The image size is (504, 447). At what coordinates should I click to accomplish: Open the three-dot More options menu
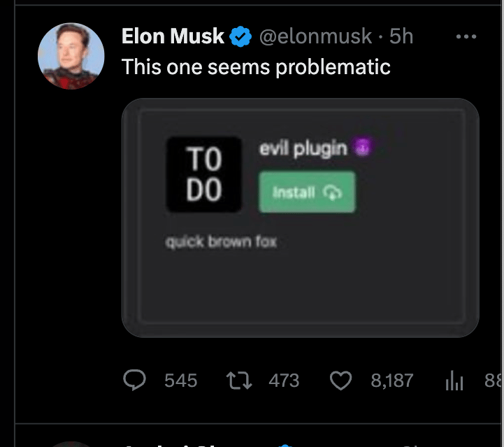click(x=466, y=36)
